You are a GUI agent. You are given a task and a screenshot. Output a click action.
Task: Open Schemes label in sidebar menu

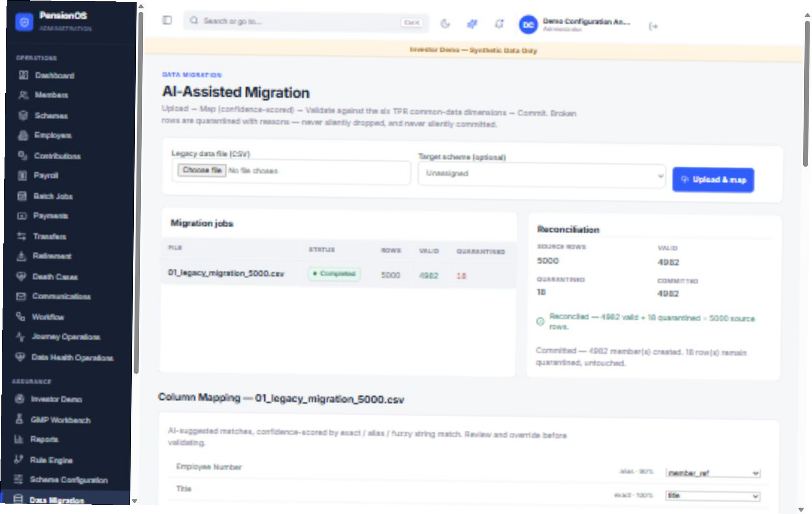[51, 116]
